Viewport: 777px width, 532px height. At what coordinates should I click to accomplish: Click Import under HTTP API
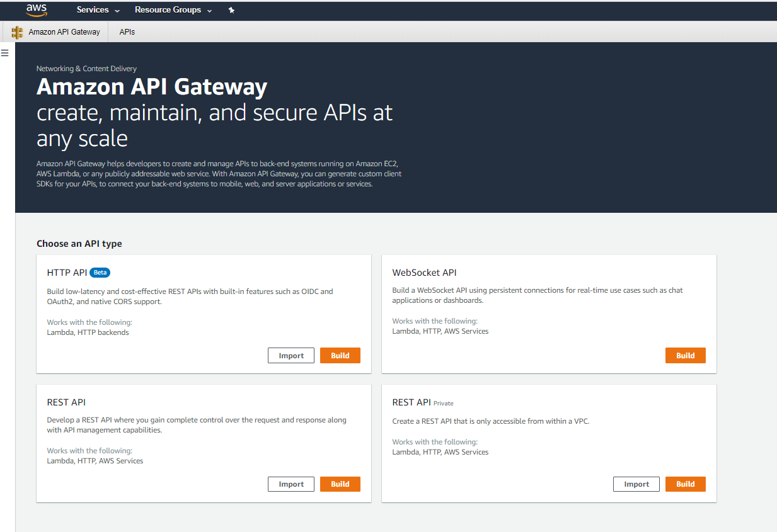(291, 356)
